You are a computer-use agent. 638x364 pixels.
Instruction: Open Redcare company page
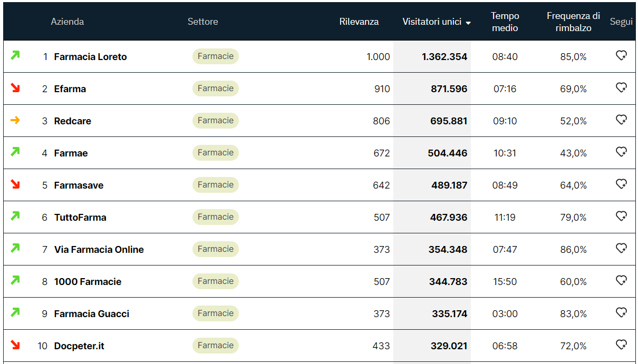pos(73,121)
